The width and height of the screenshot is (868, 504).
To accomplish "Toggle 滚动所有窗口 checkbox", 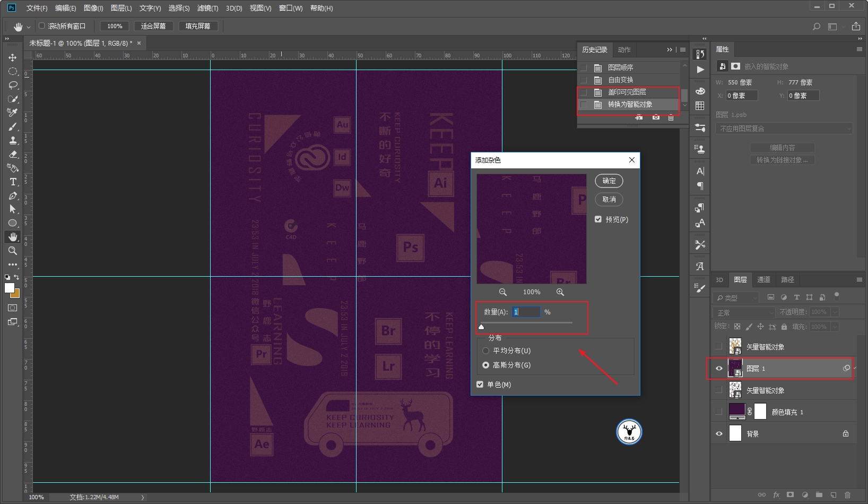I will click(x=42, y=25).
